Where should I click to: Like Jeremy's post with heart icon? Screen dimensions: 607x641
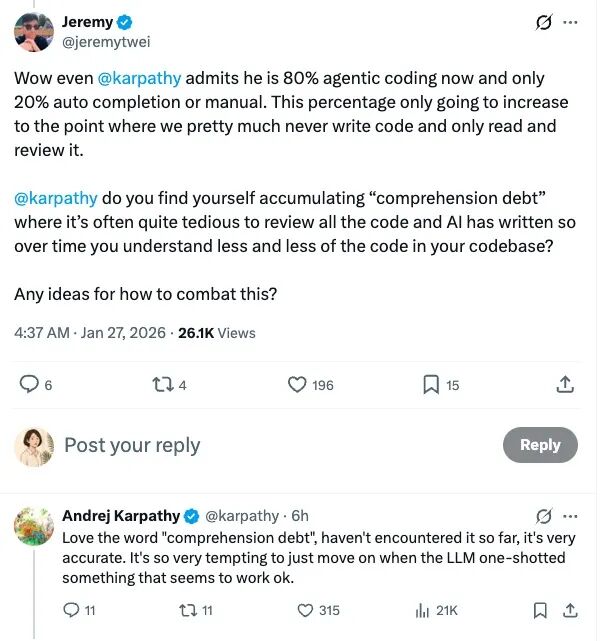point(297,384)
